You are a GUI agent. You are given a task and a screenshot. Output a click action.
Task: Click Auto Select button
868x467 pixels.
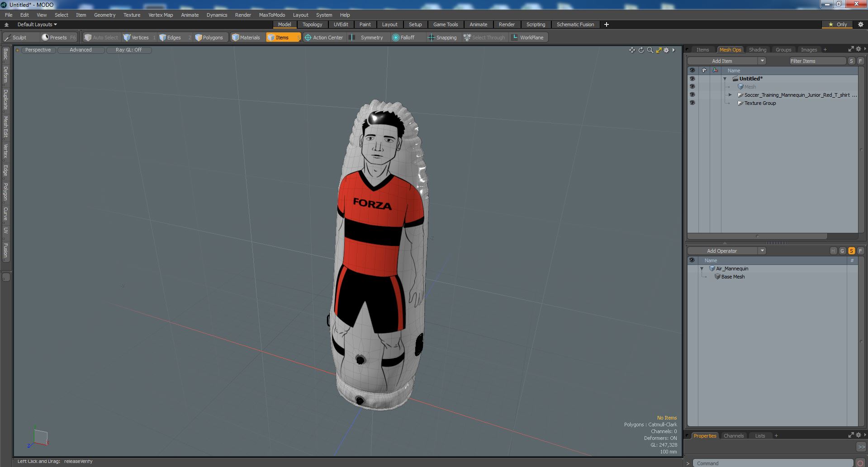101,38
